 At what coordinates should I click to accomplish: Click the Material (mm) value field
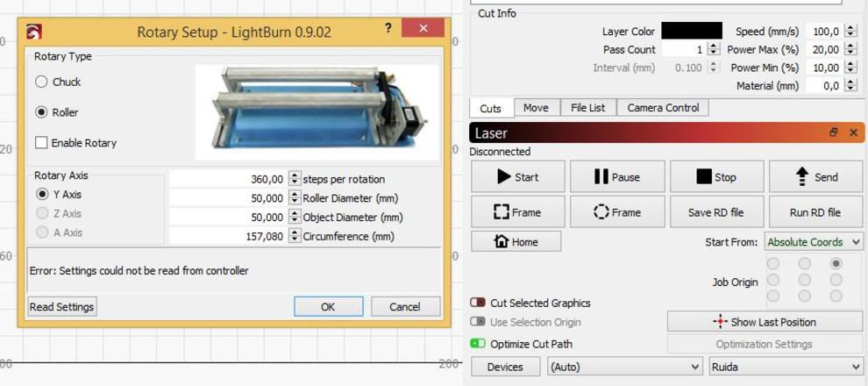[825, 86]
